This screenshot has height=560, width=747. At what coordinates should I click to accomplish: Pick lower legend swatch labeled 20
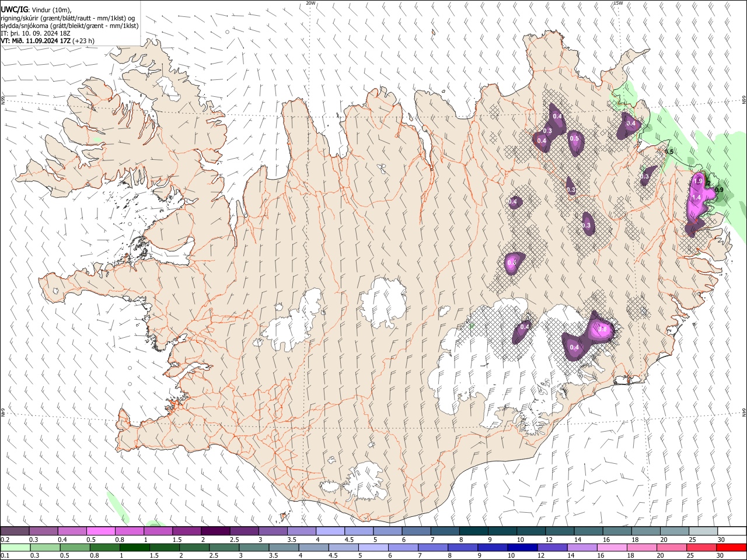pyautogui.click(x=671, y=547)
